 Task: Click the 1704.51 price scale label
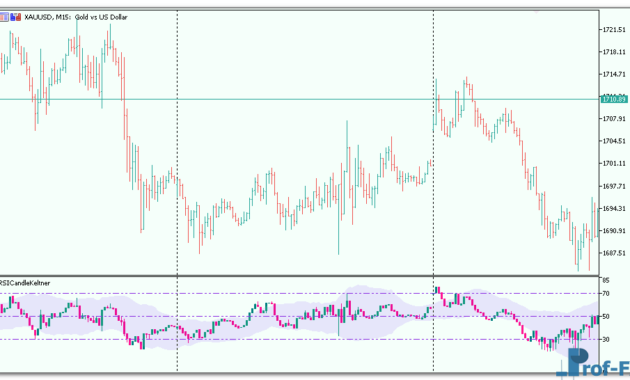[614, 141]
